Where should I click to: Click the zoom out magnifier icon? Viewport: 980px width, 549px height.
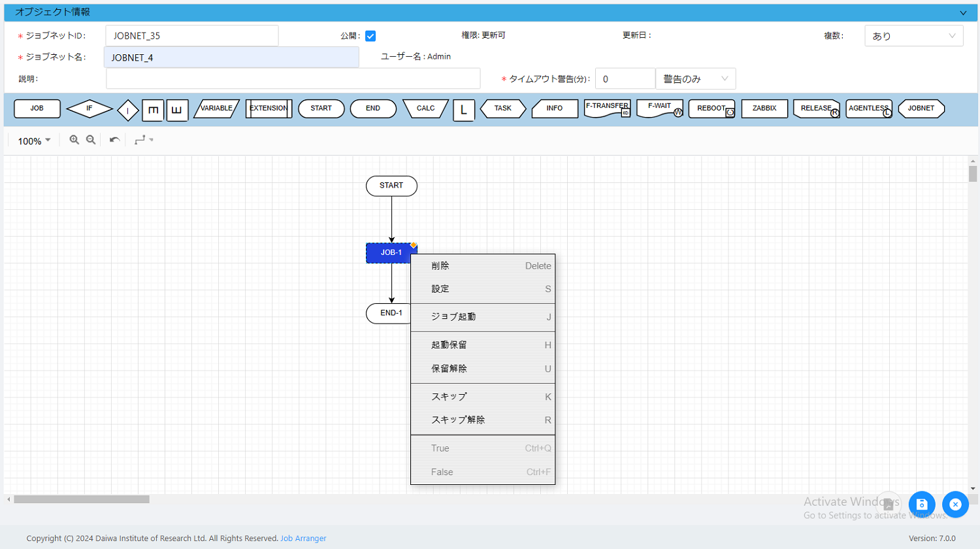pyautogui.click(x=91, y=140)
